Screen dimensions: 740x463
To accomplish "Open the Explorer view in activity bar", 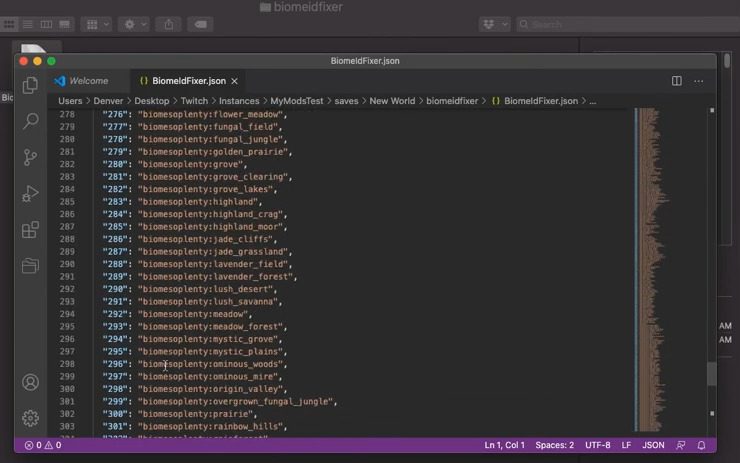I will (30, 85).
